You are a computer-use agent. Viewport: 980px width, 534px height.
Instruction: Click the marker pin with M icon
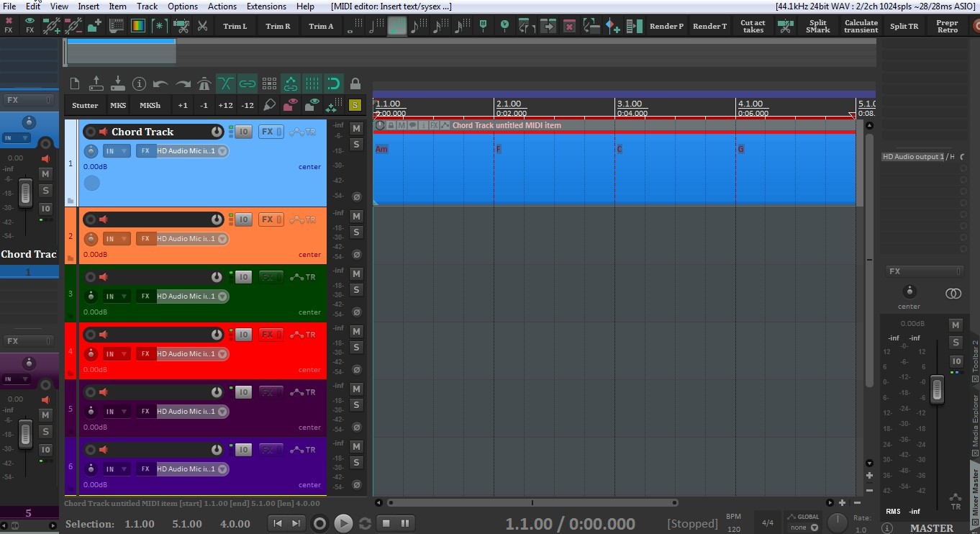[x=483, y=27]
